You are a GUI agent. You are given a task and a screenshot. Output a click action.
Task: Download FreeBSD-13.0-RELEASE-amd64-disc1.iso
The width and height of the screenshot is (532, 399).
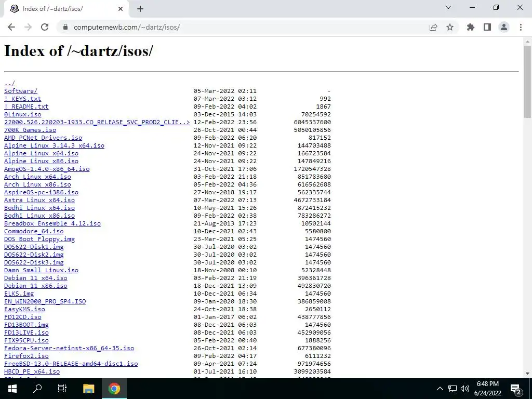point(71,364)
